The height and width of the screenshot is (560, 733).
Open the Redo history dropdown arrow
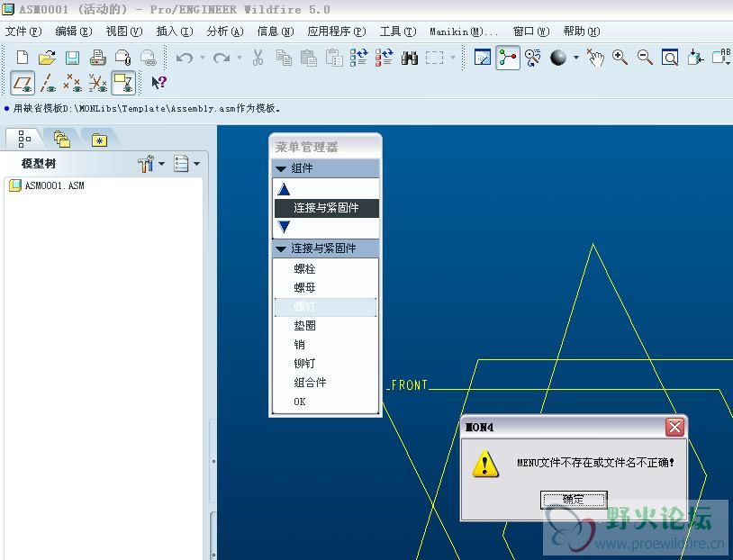click(x=240, y=58)
